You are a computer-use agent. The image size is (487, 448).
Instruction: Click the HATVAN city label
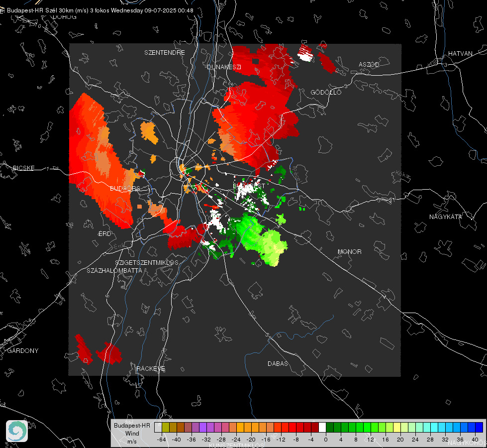click(460, 53)
